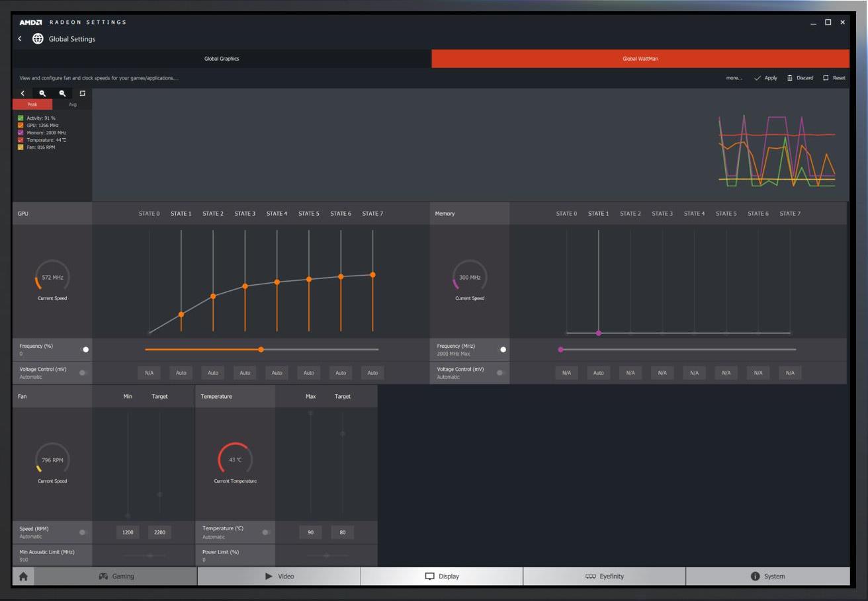Viewport: 868px width, 601px height.
Task: Uncheck Activity in the graph legend
Action: [x=21, y=118]
